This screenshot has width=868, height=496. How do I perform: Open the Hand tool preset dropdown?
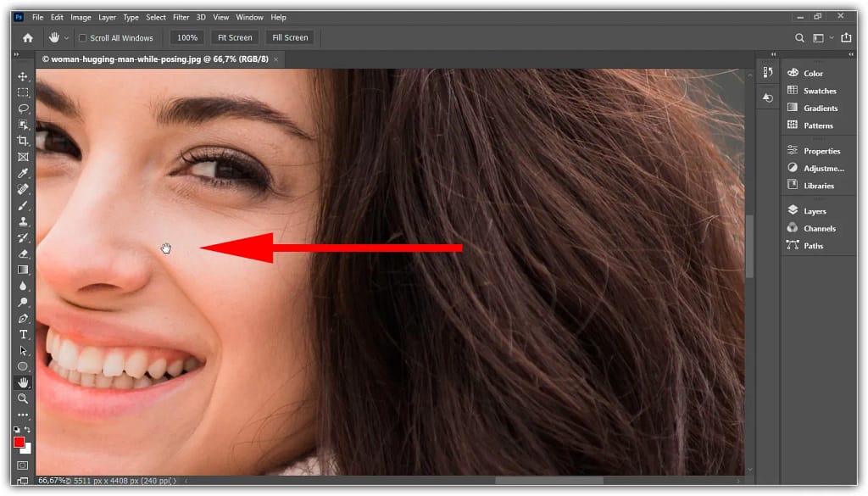(x=66, y=38)
